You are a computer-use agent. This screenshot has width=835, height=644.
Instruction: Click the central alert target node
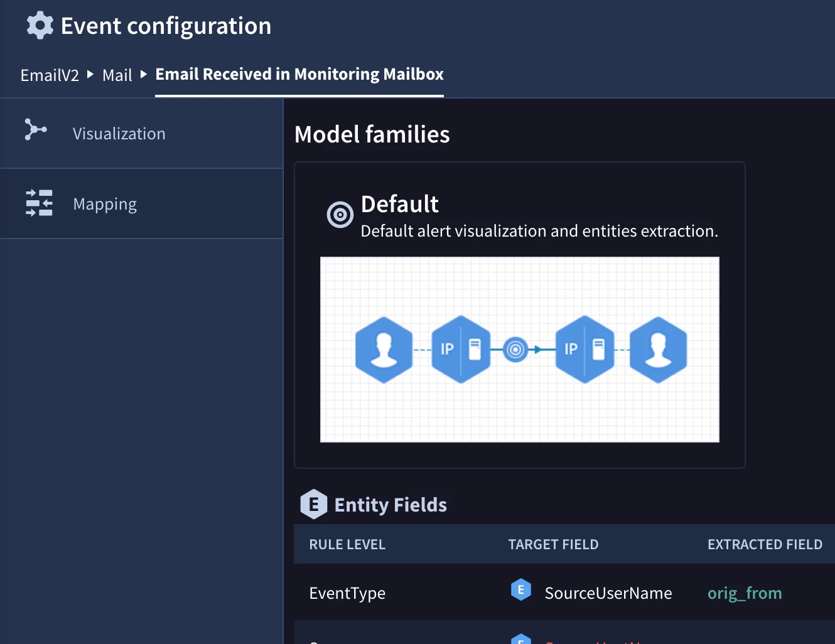click(x=515, y=350)
